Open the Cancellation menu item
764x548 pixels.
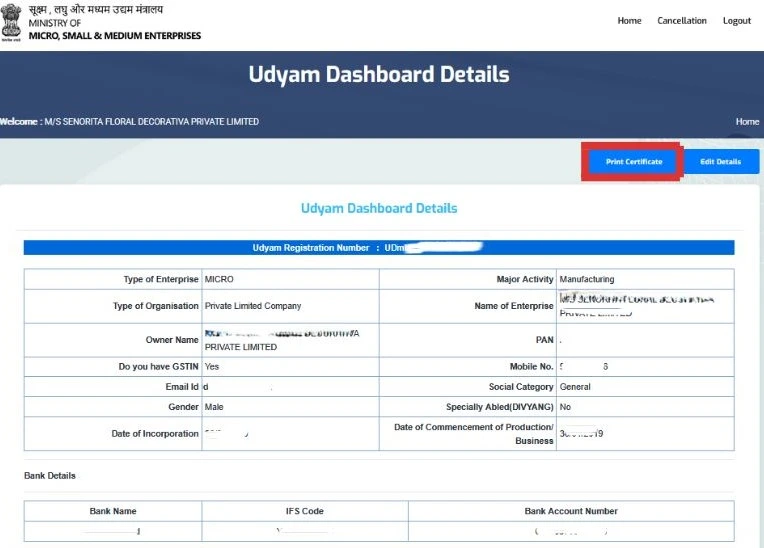click(x=682, y=20)
